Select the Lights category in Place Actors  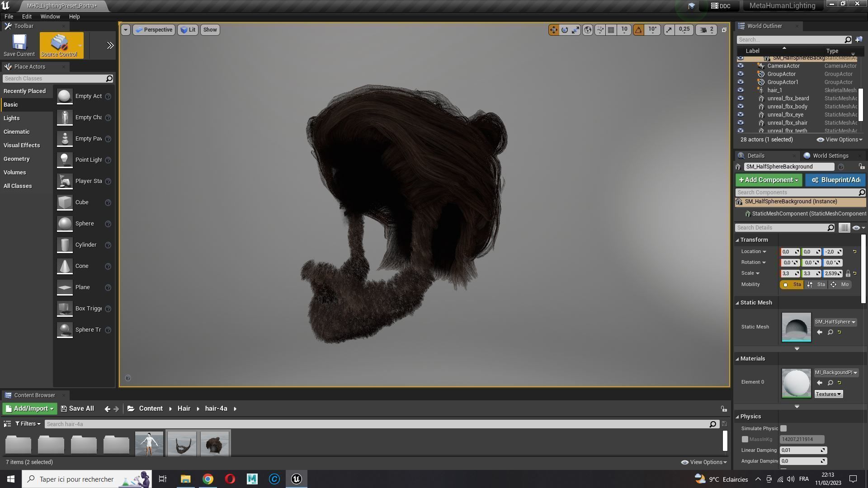point(12,118)
